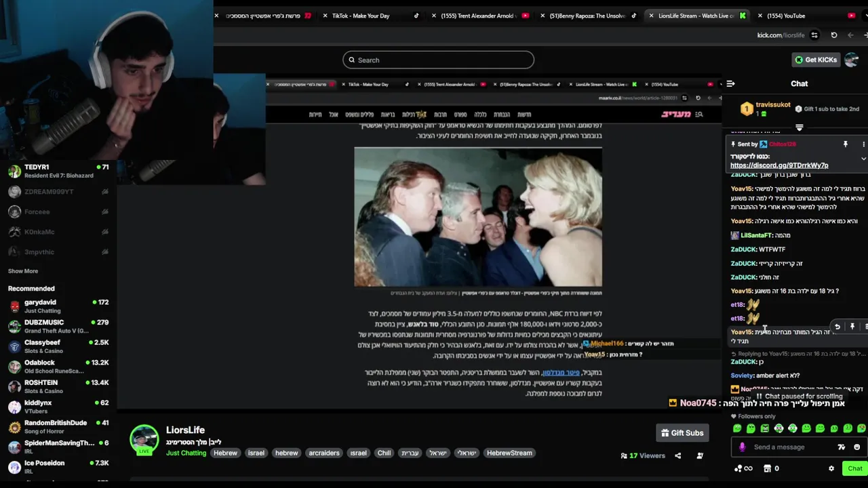
Task: Open the chat shop icon
Action: [x=767, y=468]
